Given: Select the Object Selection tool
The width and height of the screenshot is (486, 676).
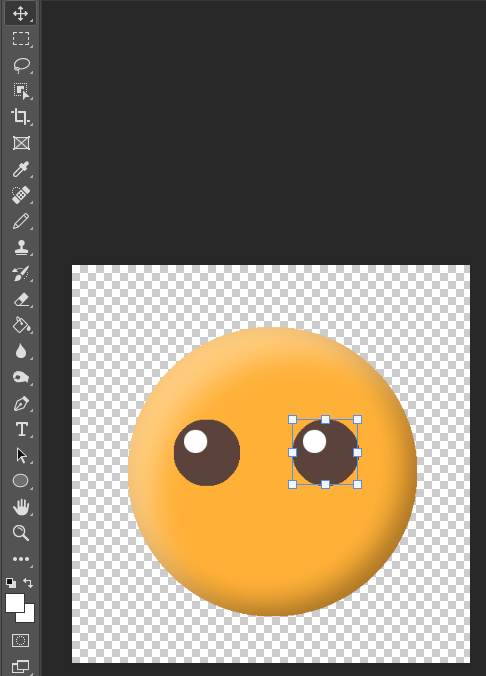Looking at the screenshot, I should pyautogui.click(x=20, y=91).
